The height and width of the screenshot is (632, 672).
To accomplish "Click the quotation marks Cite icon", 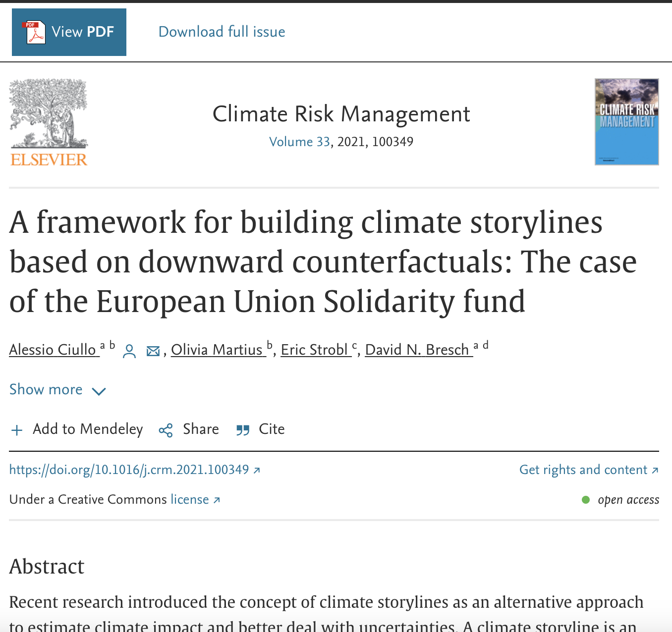I will pos(243,430).
